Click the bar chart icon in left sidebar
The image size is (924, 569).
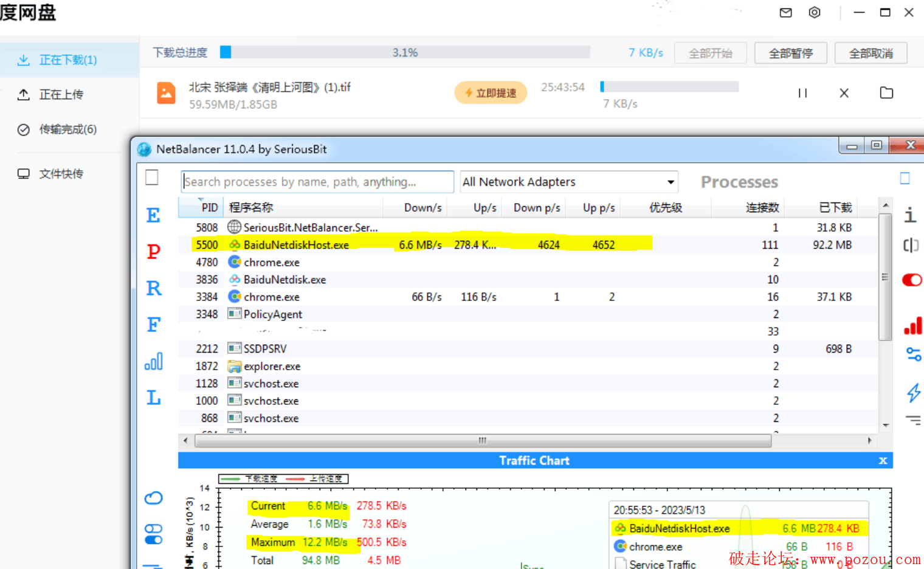153,361
